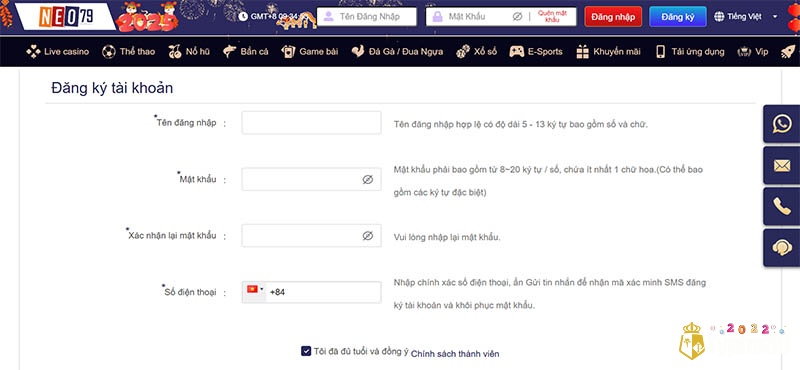Screen dimensions: 800x370
Task: Click the Vip crown icon
Action: click(744, 52)
